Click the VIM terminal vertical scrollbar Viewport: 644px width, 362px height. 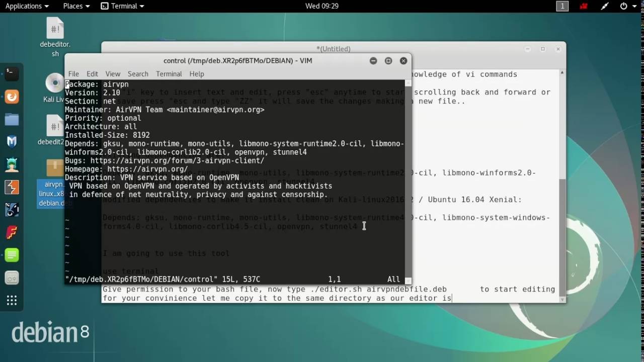click(x=408, y=181)
